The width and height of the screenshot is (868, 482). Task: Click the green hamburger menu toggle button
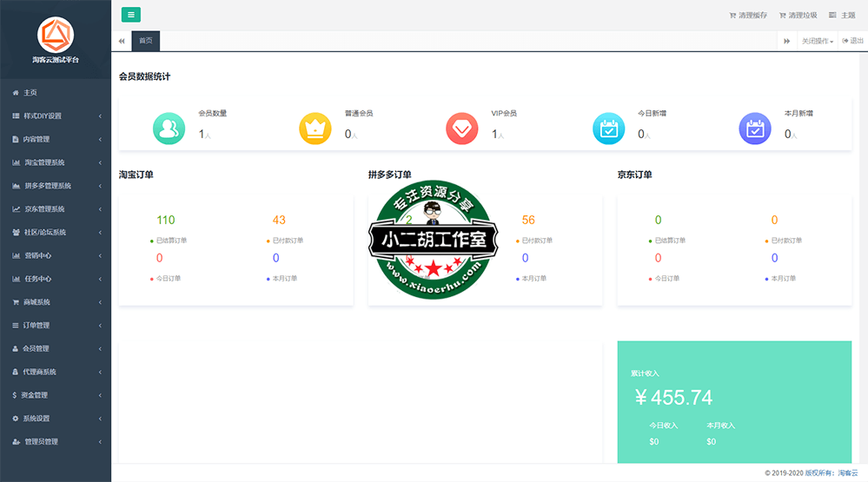tap(131, 14)
